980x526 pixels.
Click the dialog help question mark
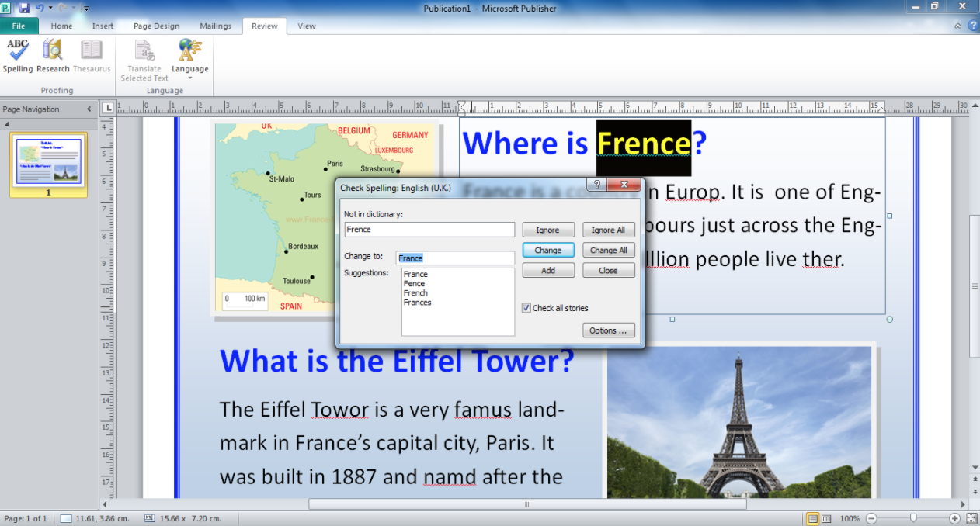(x=596, y=185)
